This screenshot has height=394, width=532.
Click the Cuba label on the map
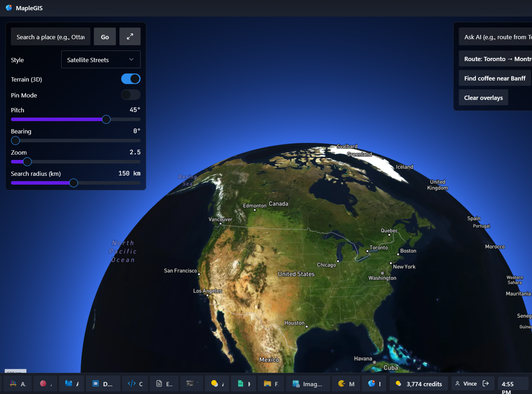[x=391, y=368]
